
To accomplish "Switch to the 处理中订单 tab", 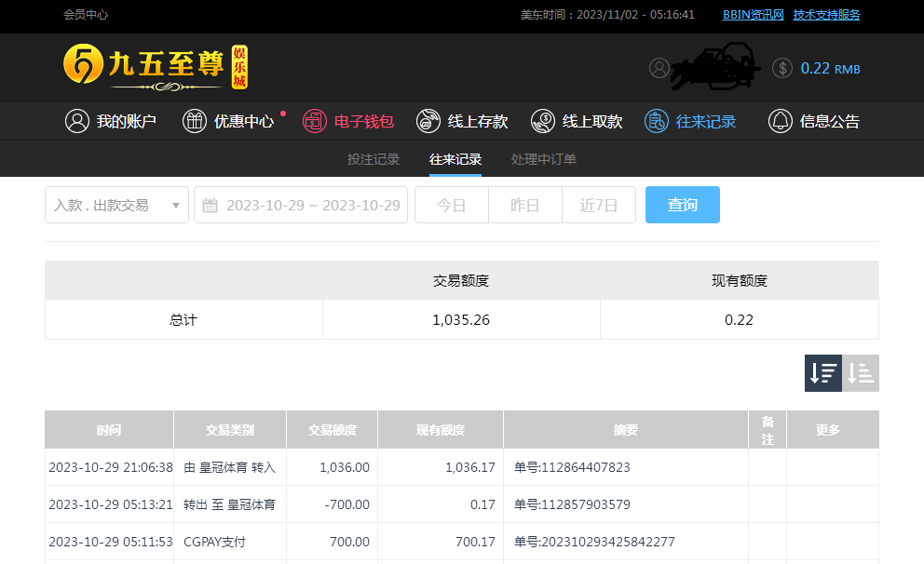I will coord(544,159).
